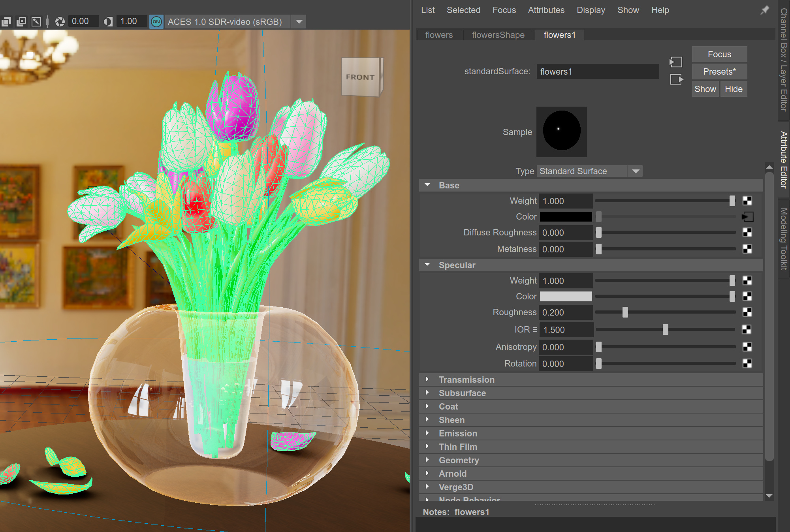This screenshot has width=790, height=532.
Task: Click Specular Color map checker icon
Action: point(747,297)
